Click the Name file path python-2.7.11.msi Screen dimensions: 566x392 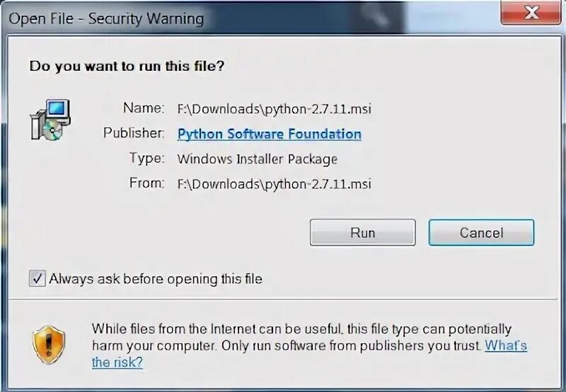(274, 109)
